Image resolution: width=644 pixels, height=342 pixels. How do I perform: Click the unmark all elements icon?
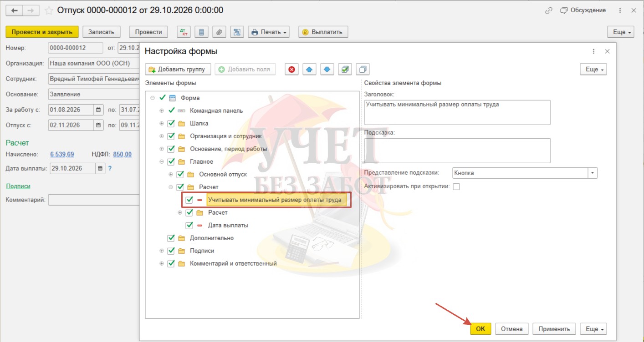tap(363, 70)
